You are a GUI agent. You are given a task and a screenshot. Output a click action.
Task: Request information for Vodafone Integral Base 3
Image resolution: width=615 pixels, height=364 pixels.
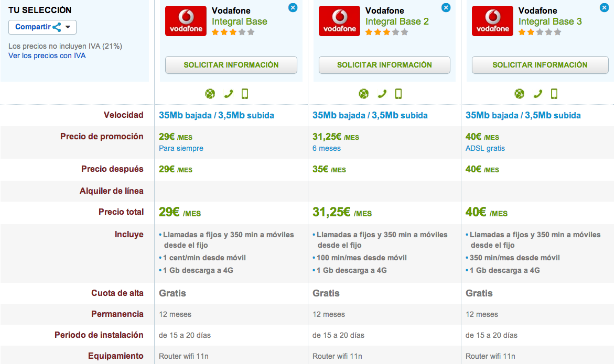(x=540, y=65)
